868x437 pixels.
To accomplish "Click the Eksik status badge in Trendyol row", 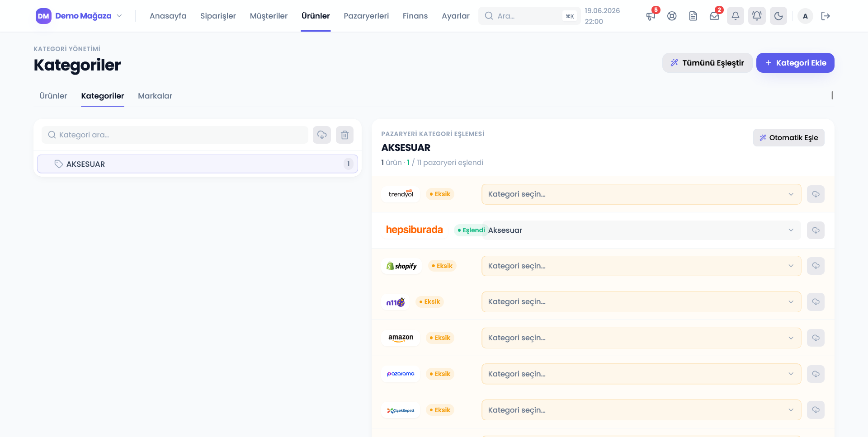I will pos(440,194).
